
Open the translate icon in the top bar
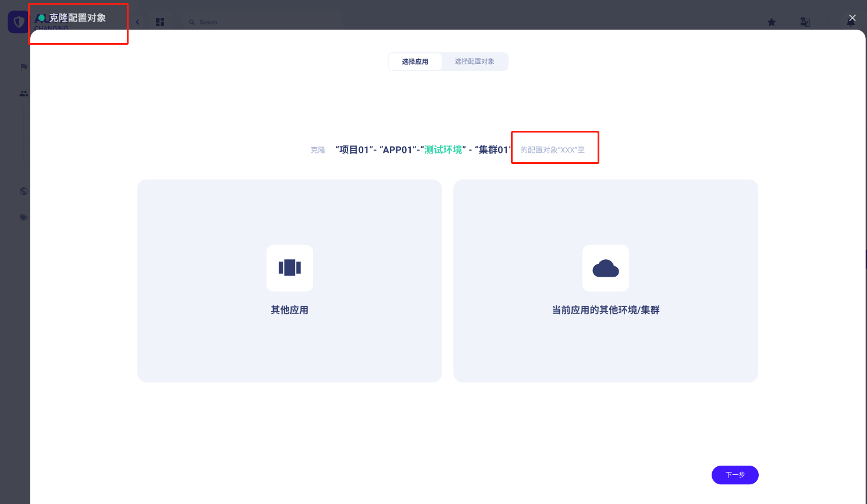coord(805,22)
